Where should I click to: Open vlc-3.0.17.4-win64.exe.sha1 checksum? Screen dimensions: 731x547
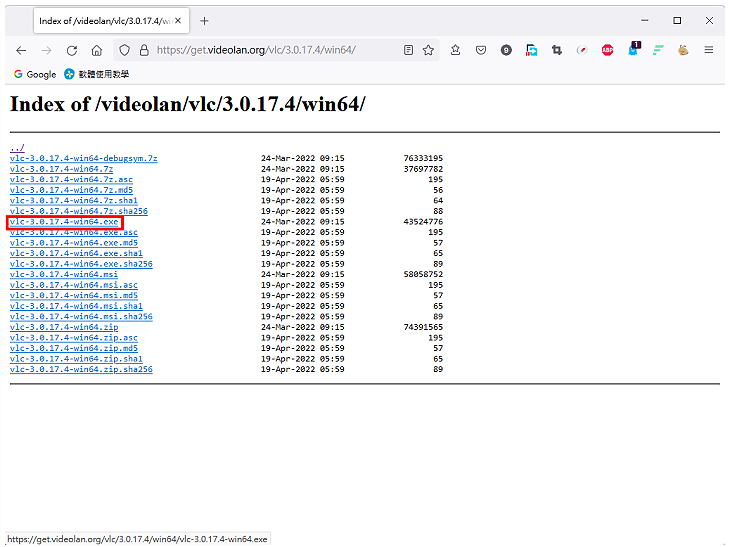click(x=76, y=253)
